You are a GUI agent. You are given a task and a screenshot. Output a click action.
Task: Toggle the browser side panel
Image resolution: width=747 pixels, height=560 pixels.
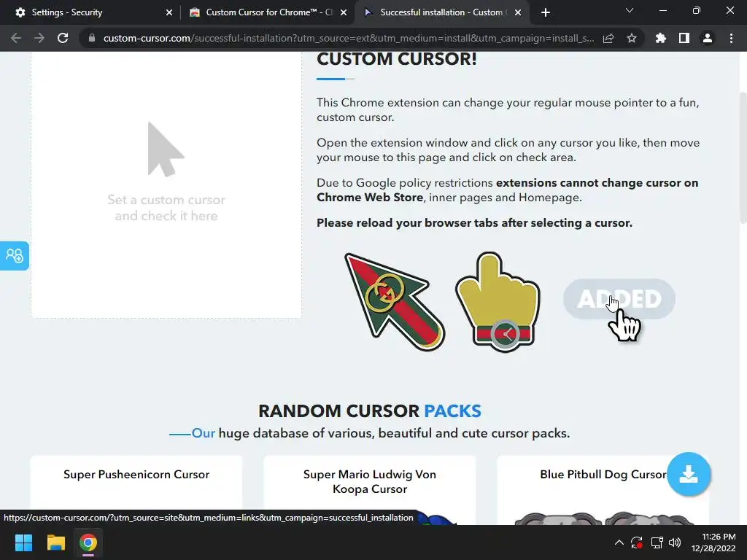click(684, 38)
